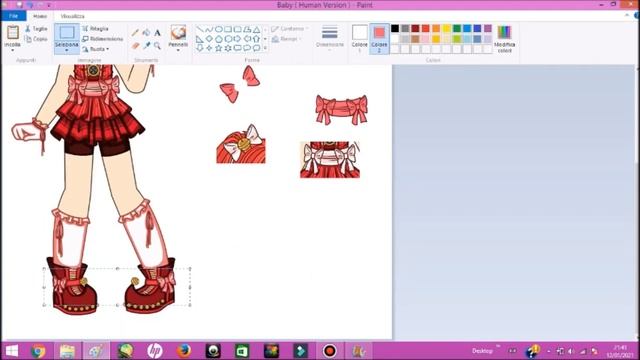Open the Ruota rotate dropdown
Viewport: 640px width, 360px height.
click(96, 49)
